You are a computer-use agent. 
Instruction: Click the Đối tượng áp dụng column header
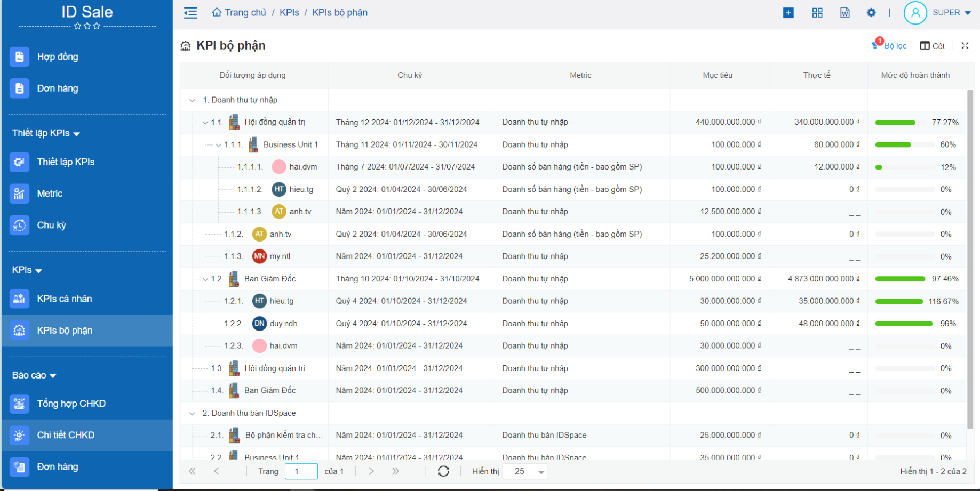coord(253,75)
